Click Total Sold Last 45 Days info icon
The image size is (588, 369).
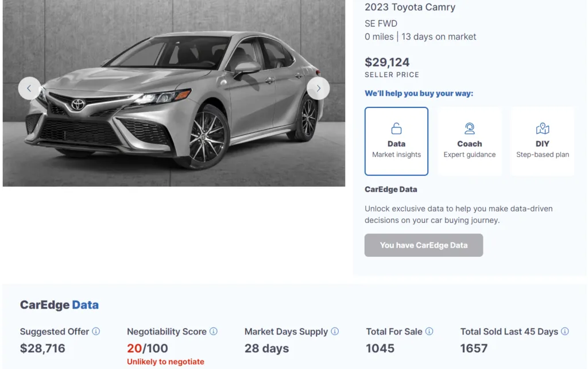coord(565,332)
